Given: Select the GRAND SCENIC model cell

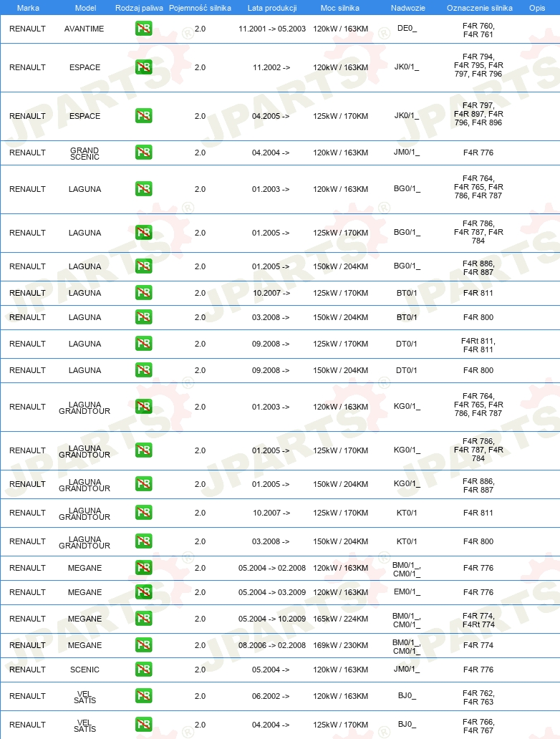Looking at the screenshot, I should (85, 153).
